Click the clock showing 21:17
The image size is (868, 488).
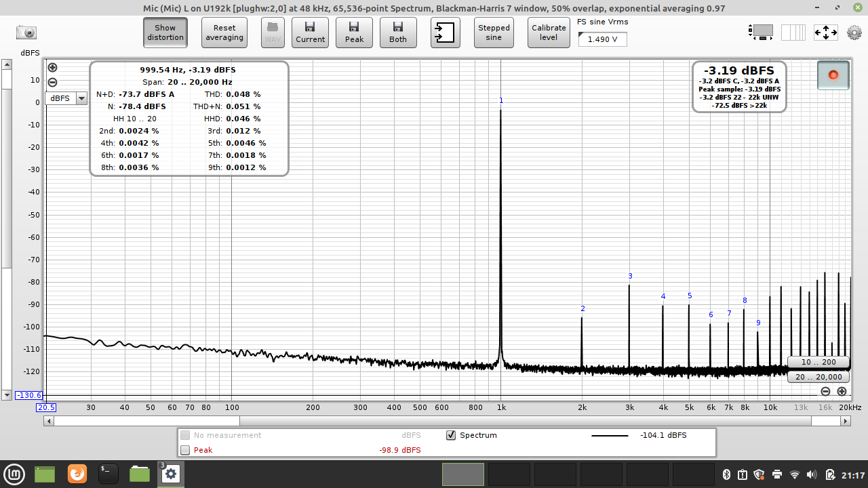coord(852,474)
